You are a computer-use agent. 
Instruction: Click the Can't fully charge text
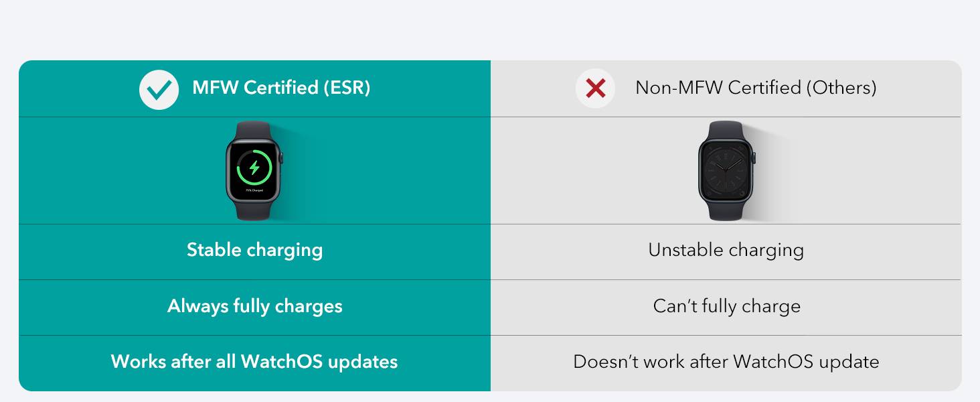[x=727, y=306]
